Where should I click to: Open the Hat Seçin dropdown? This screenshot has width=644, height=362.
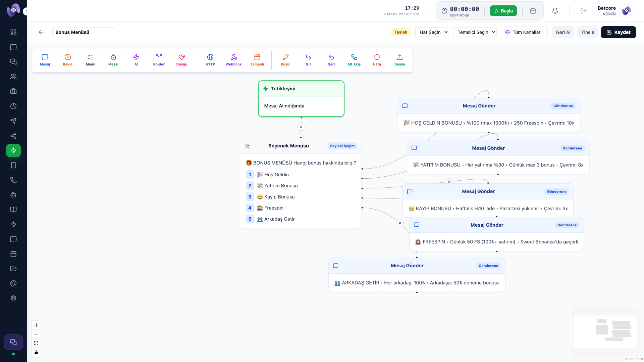(x=432, y=32)
